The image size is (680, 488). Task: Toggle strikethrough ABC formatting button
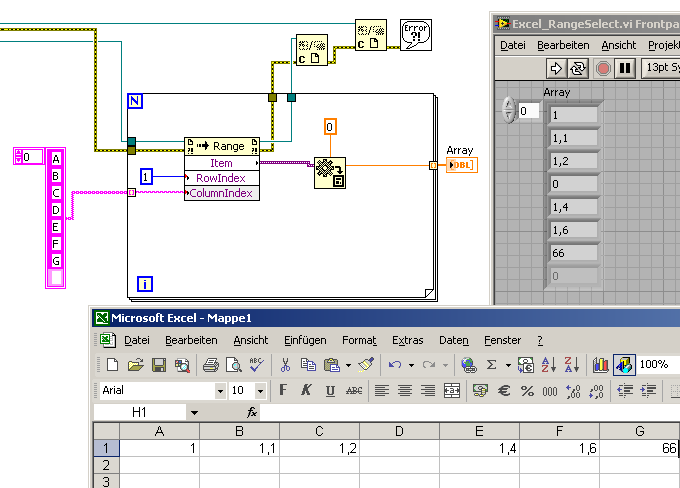(x=353, y=391)
